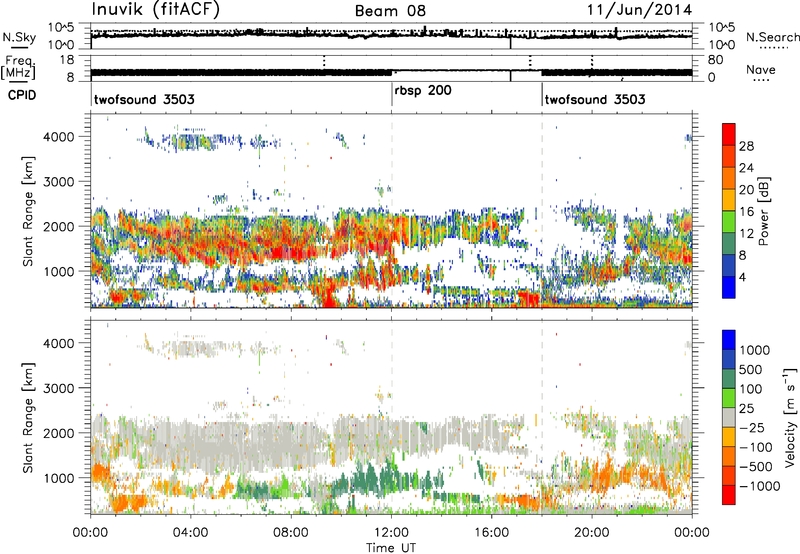The width and height of the screenshot is (800, 554).
Task: Click the red segment of Power colorbar
Action: pyautogui.click(x=729, y=135)
